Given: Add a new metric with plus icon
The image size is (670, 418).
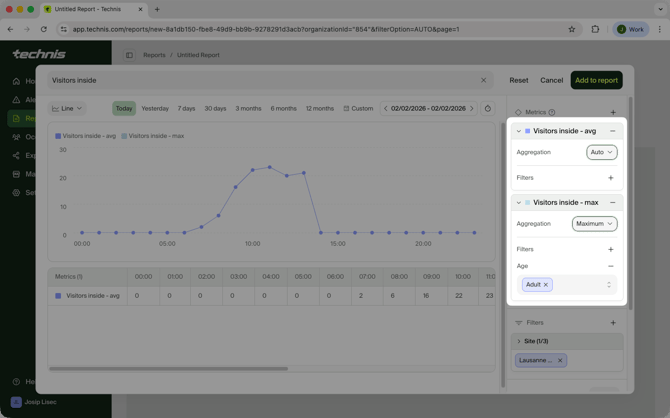Looking at the screenshot, I should 613,112.
